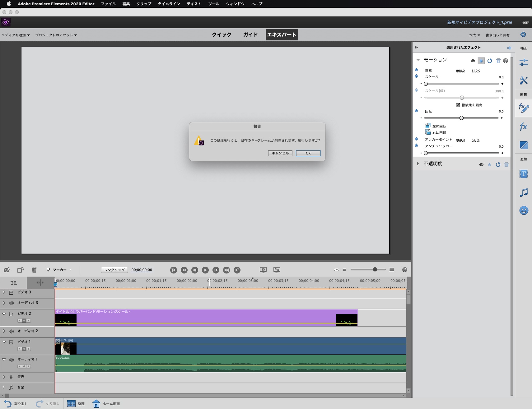Viewport: 532px width, 409px height.
Task: Adjust the timeline zoom slider
Action: pyautogui.click(x=375, y=269)
